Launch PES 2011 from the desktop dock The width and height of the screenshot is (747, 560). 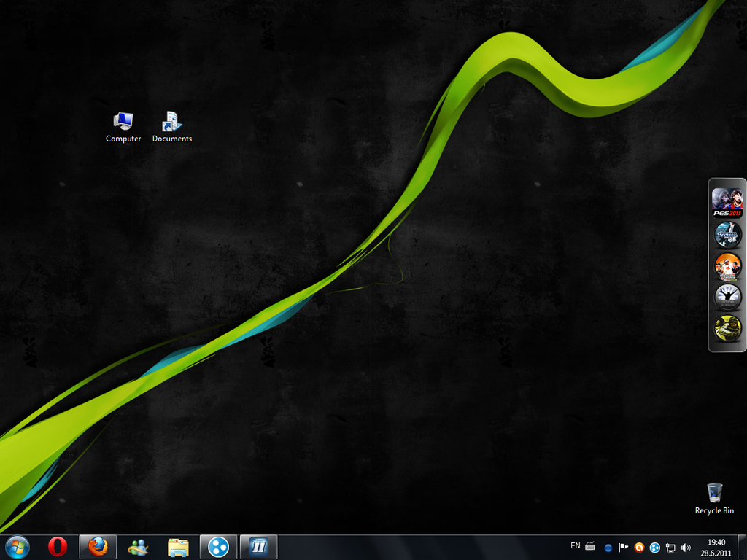tap(727, 202)
